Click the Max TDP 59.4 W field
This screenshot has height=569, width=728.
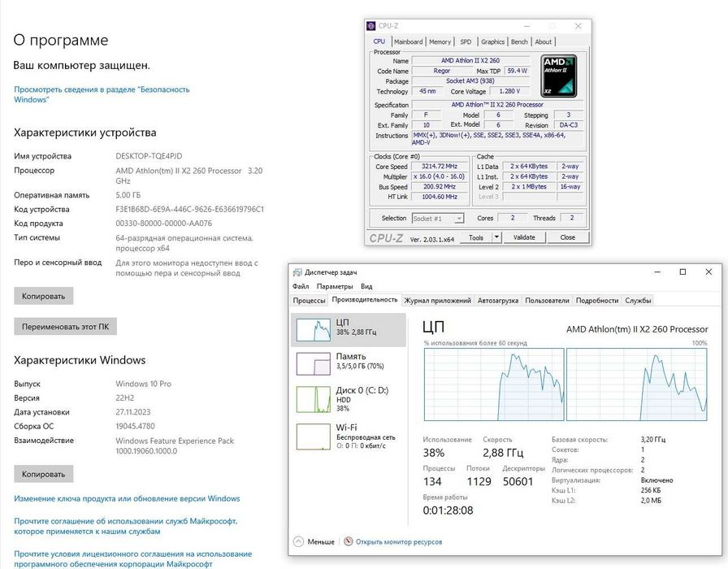coord(518,71)
